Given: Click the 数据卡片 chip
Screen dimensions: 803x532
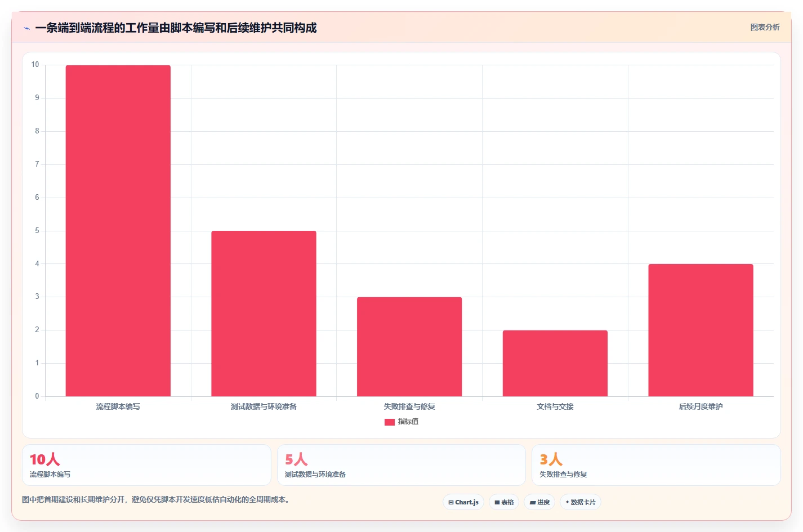Looking at the screenshot, I should click(581, 502).
